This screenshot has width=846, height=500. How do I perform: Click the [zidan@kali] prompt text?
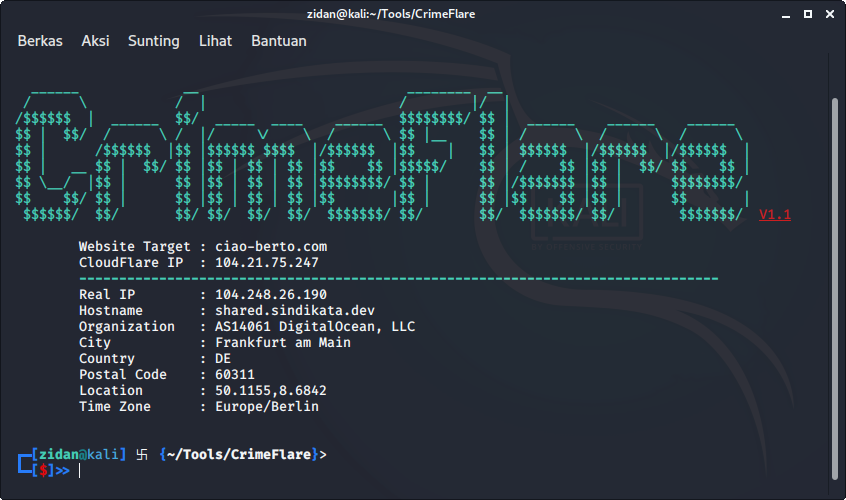[x=78, y=454]
